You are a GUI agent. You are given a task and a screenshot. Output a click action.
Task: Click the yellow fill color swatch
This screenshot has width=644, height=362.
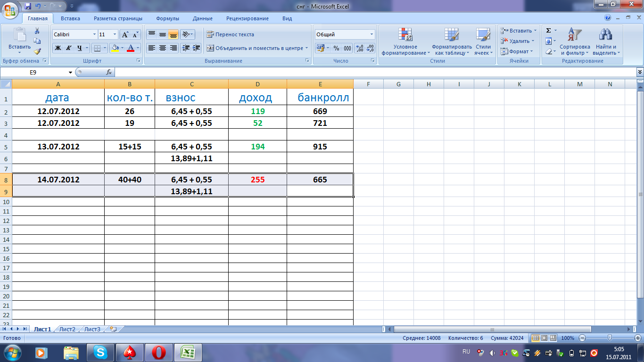114,48
